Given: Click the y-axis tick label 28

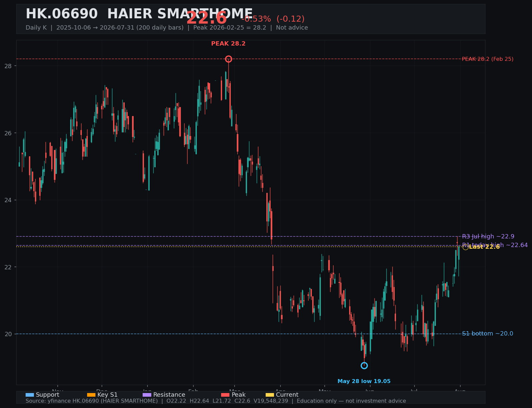Looking at the screenshot, I should coord(8,66).
